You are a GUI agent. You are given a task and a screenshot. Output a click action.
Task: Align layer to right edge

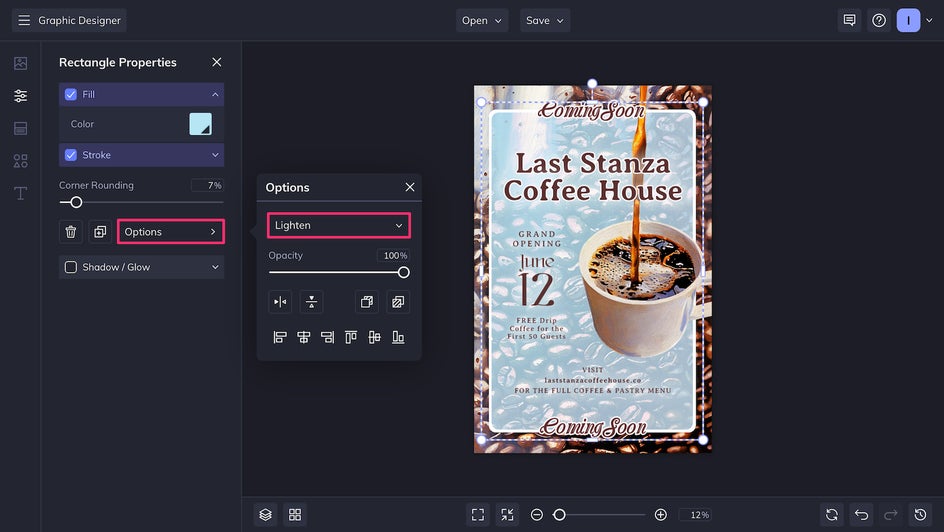pyautogui.click(x=327, y=337)
